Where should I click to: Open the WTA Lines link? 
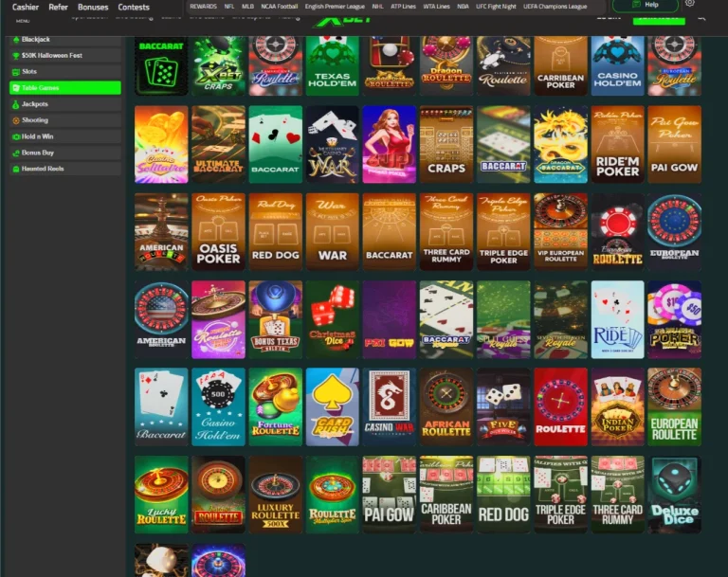(436, 7)
